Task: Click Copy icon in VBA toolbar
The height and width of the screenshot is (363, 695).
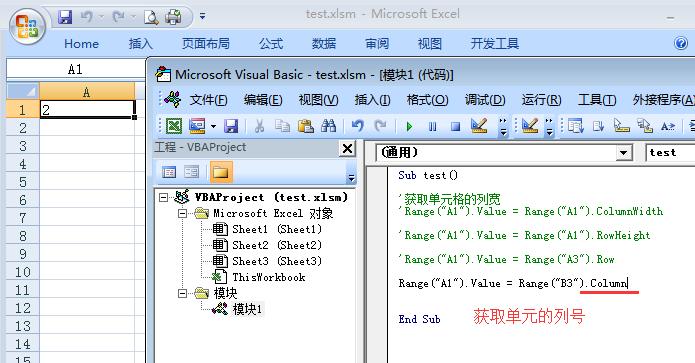Action: point(282,126)
